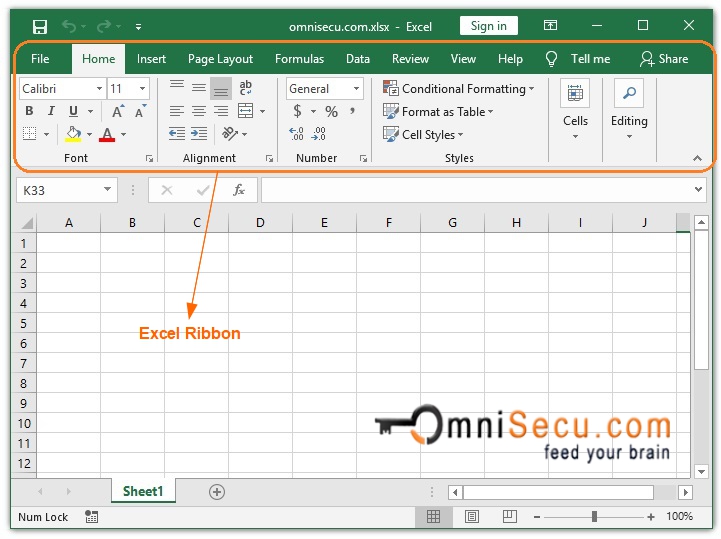
Task: Click the Save icon in title bar
Action: point(40,27)
